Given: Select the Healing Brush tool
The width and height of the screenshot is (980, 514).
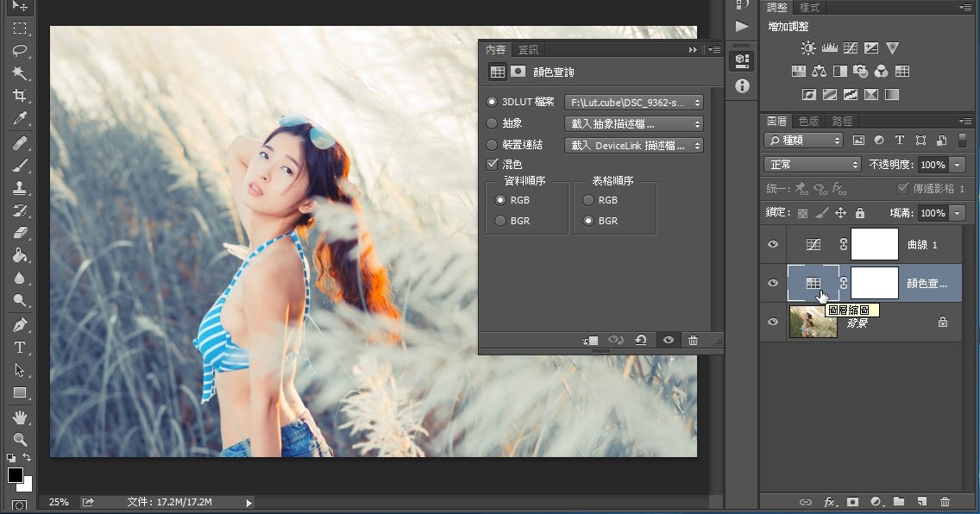Looking at the screenshot, I should (20, 144).
